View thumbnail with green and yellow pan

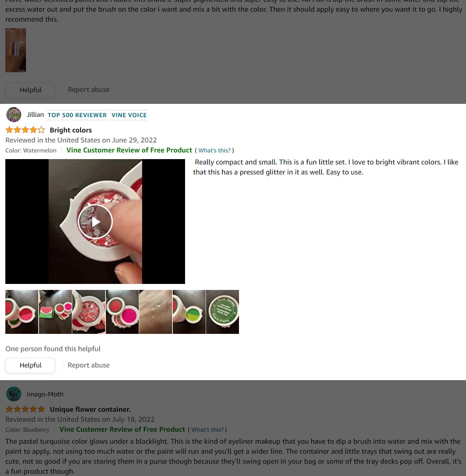[189, 312]
